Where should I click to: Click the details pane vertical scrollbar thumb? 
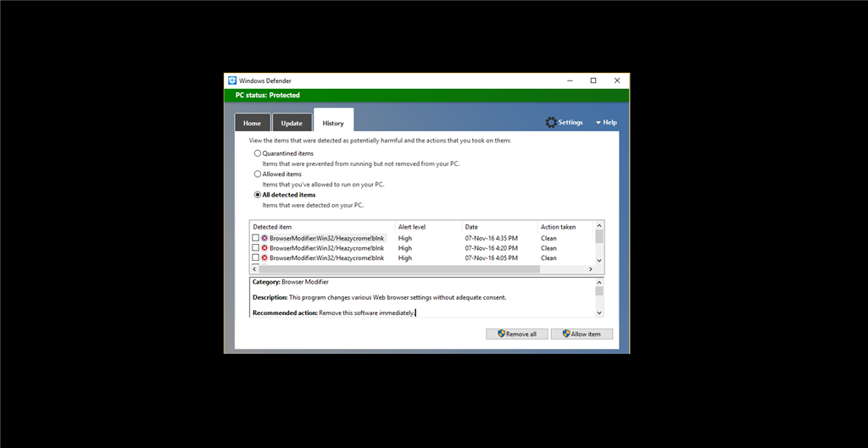click(x=599, y=291)
